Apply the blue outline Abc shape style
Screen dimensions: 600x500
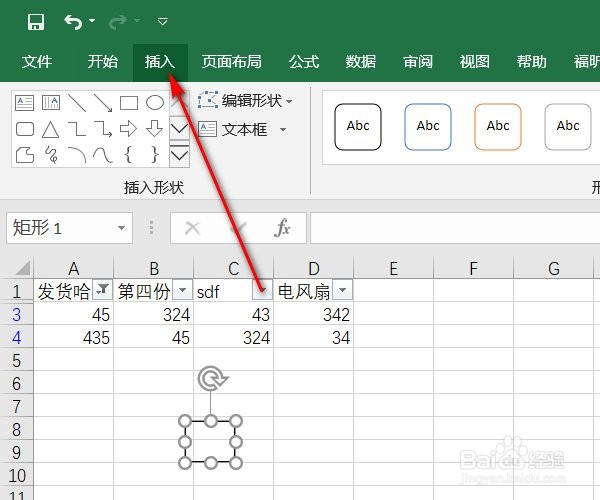[428, 127]
